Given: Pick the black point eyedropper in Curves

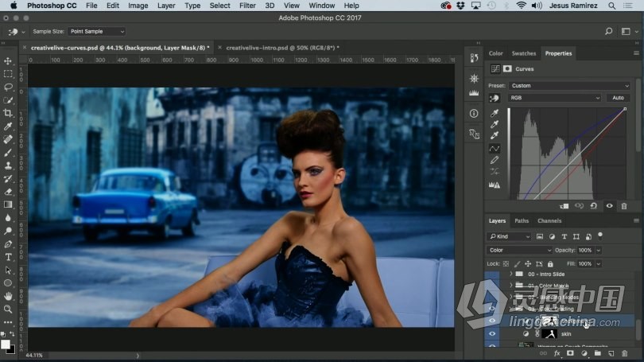Looking at the screenshot, I should [495, 113].
